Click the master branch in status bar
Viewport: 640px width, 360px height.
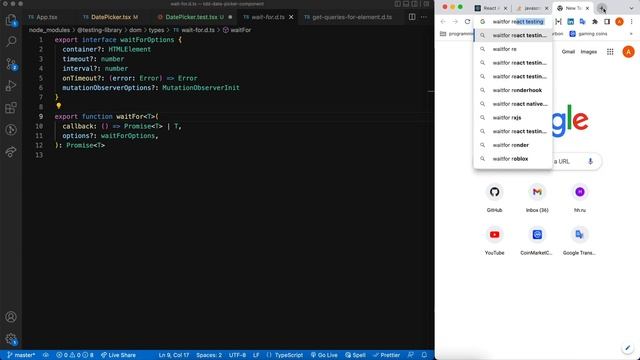[21, 355]
